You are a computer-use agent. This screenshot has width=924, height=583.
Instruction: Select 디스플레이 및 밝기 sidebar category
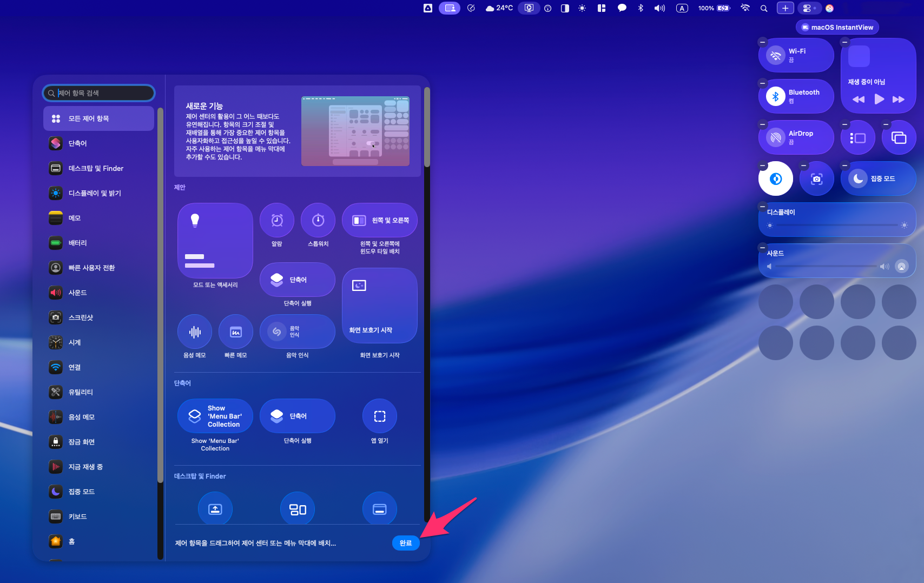pyautogui.click(x=98, y=193)
